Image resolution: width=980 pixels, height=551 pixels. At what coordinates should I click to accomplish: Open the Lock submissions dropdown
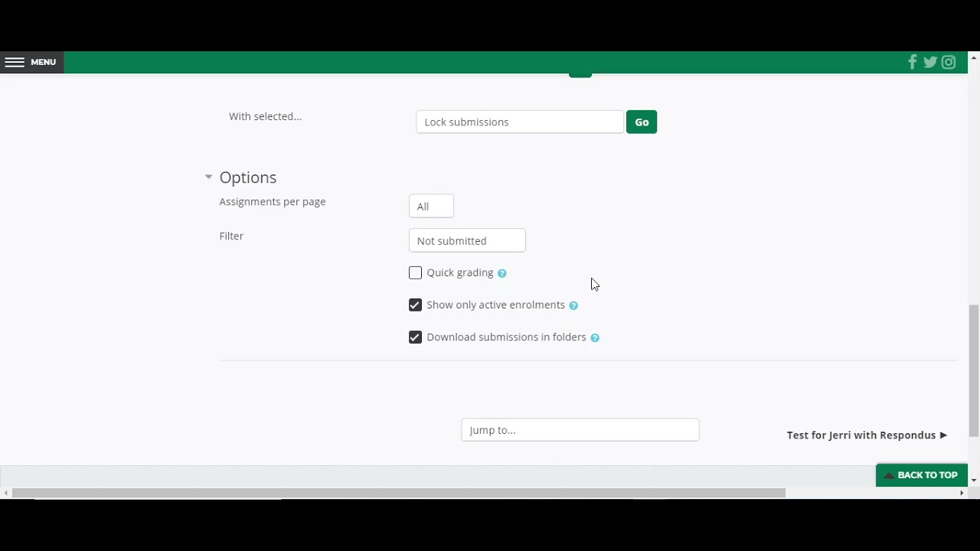[520, 122]
